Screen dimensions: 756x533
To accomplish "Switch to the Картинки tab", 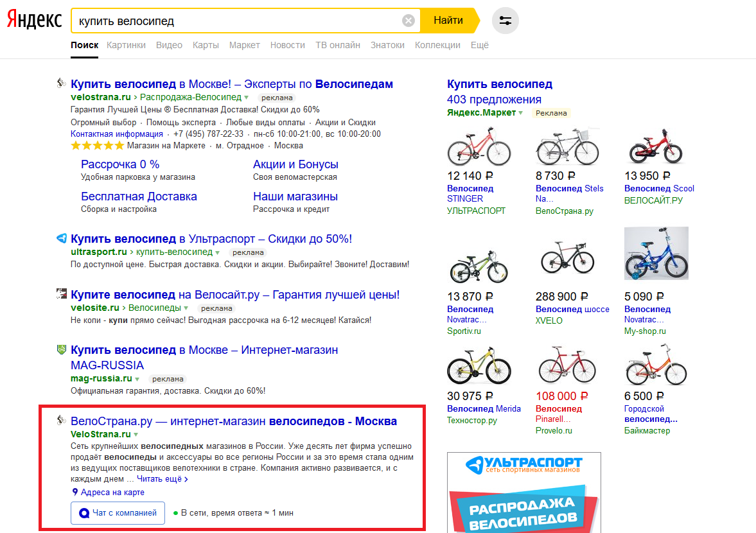I will [x=126, y=45].
